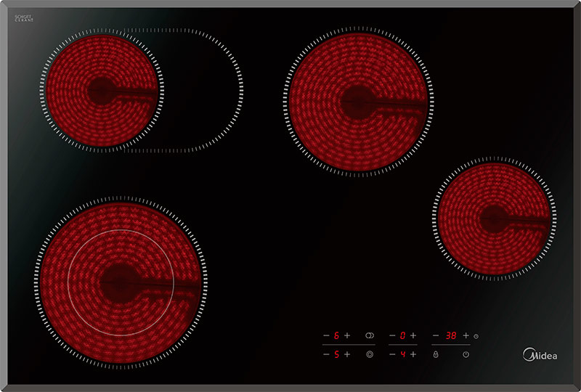581x392 pixels.
Task: Reduce the timer value 38
Action: pos(436,335)
